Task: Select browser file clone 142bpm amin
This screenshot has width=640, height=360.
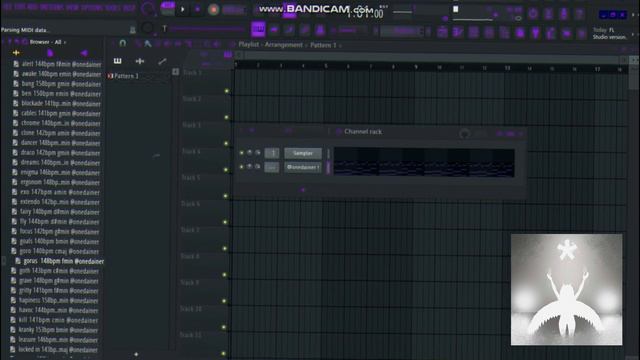Action: pos(57,133)
